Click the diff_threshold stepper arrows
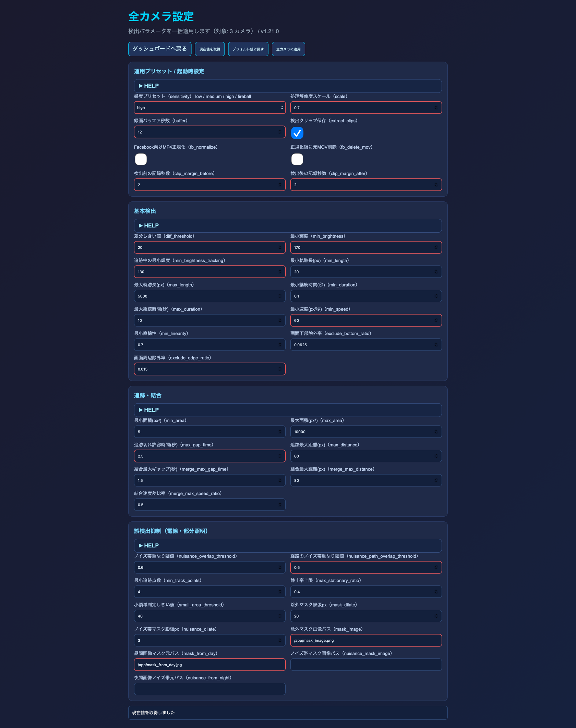Image resolution: width=576 pixels, height=728 pixels. (x=280, y=247)
